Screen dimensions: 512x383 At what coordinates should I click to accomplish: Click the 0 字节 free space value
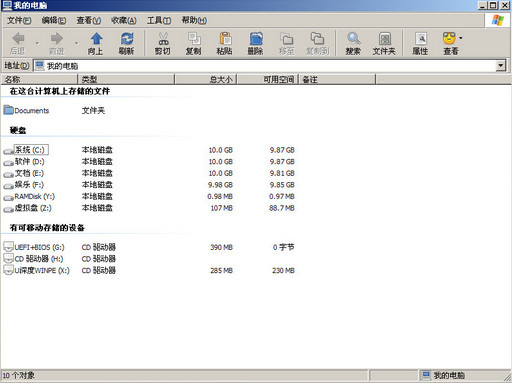(x=283, y=247)
